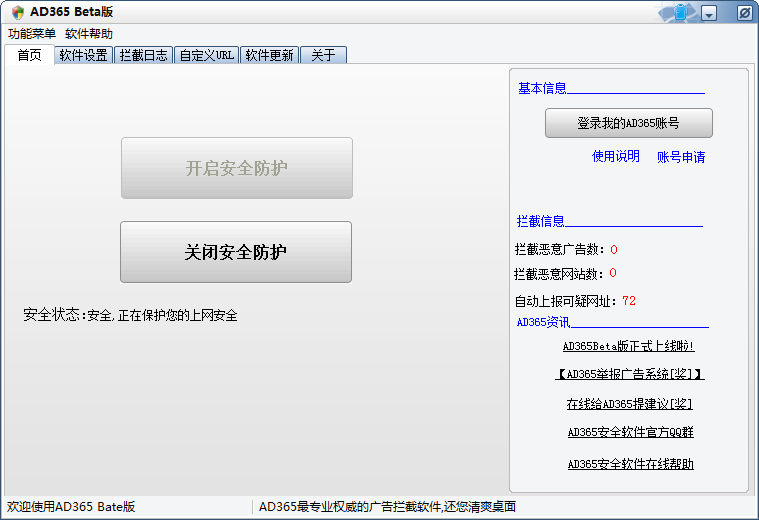Open AD365安全软件在线帮助 link
This screenshot has height=520, width=759.
[x=630, y=464]
